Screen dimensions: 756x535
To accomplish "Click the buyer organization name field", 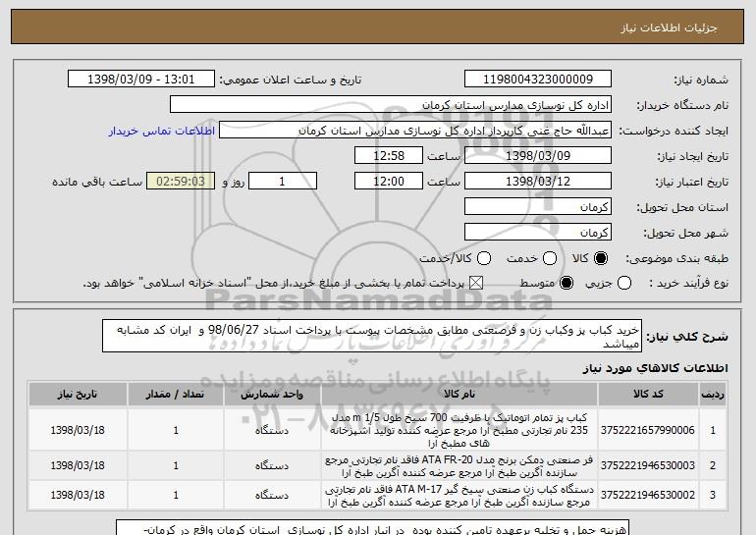I will (x=391, y=105).
